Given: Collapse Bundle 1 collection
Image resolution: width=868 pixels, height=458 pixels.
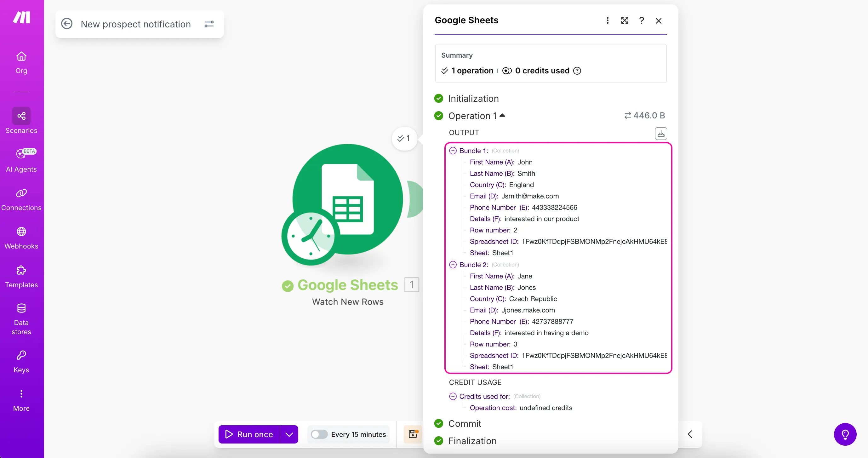Looking at the screenshot, I should 453,151.
